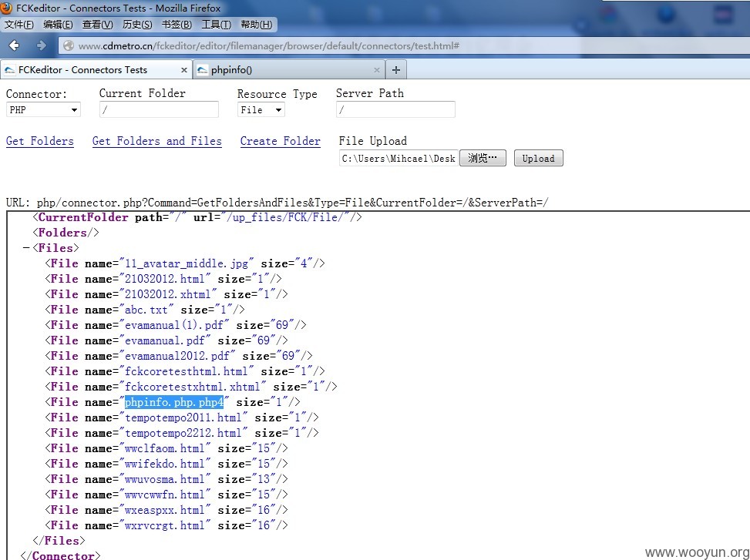Click the 21032012.html file entry

point(163,279)
